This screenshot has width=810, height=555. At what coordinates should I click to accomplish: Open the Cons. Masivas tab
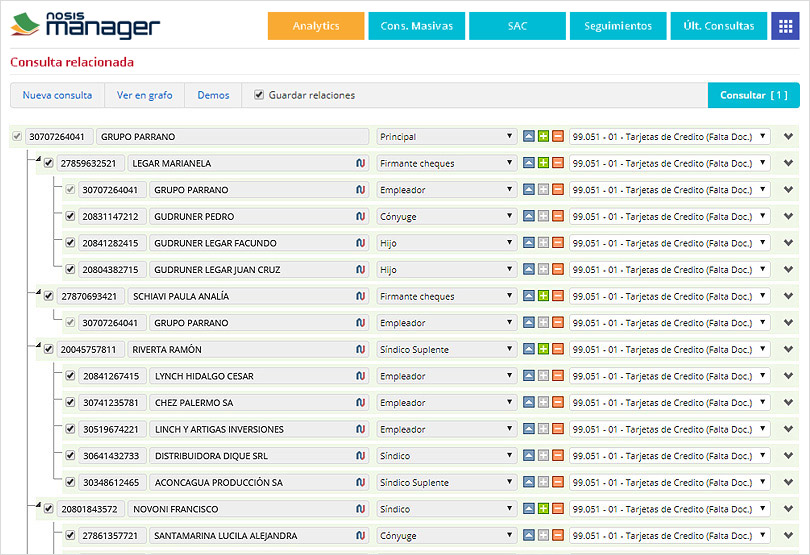pos(416,26)
